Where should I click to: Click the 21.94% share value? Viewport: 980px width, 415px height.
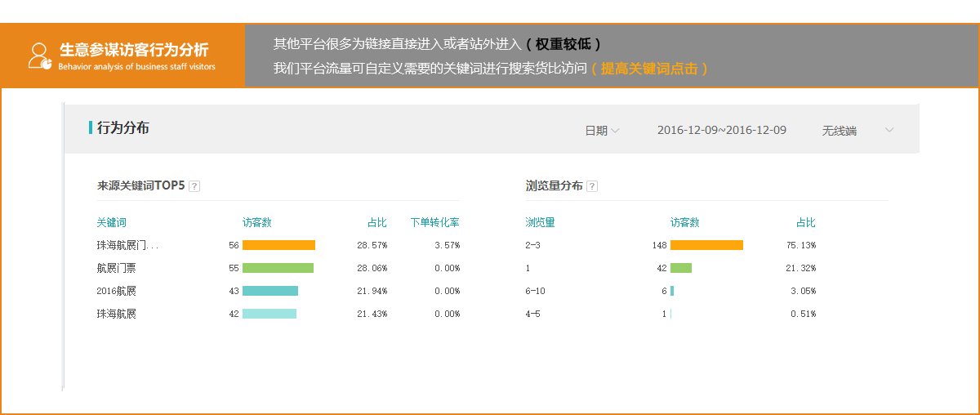point(372,291)
